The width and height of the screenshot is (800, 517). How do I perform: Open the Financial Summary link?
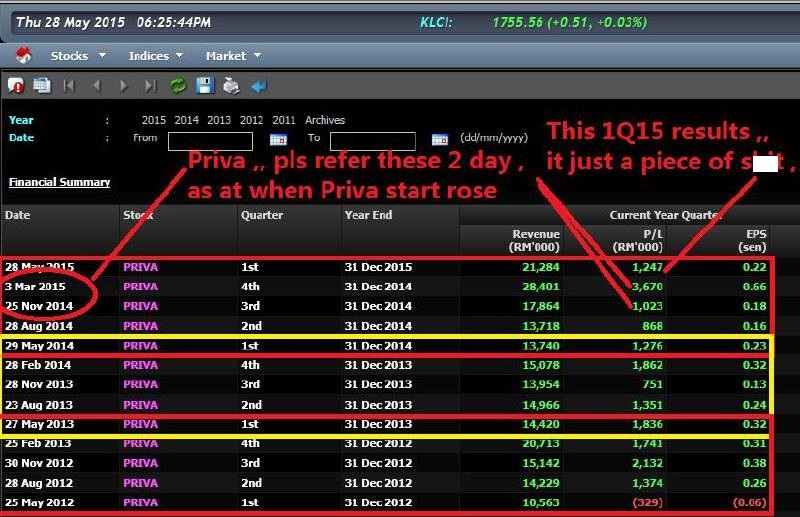pos(59,182)
